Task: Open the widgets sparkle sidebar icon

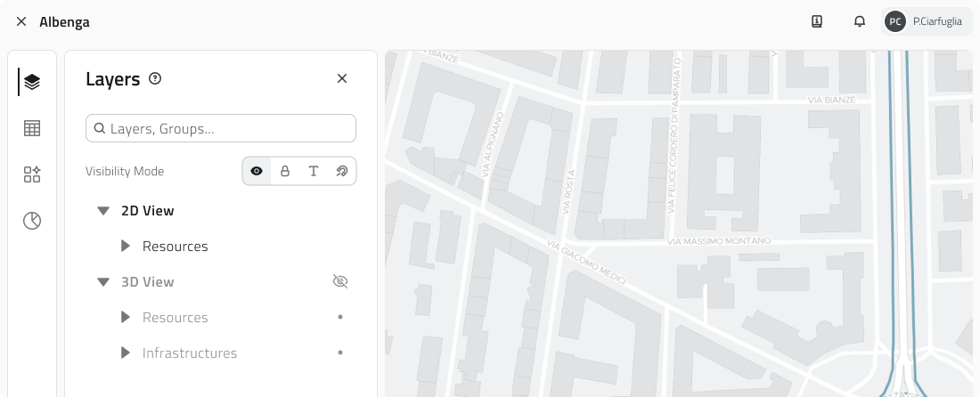Action: coord(32,174)
